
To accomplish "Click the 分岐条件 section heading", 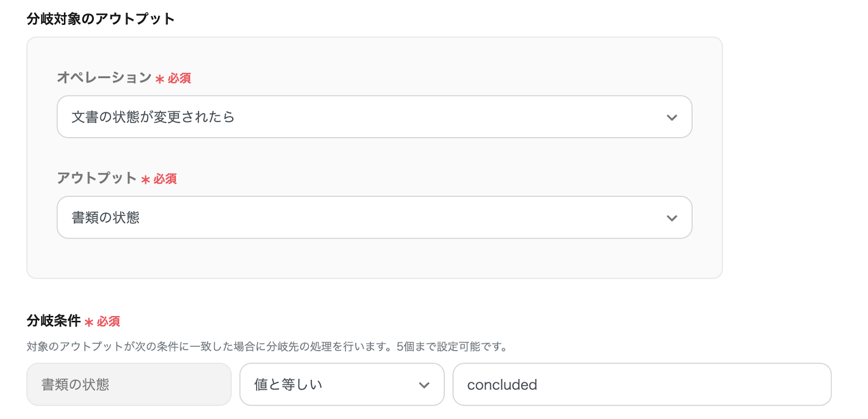I will (x=54, y=321).
